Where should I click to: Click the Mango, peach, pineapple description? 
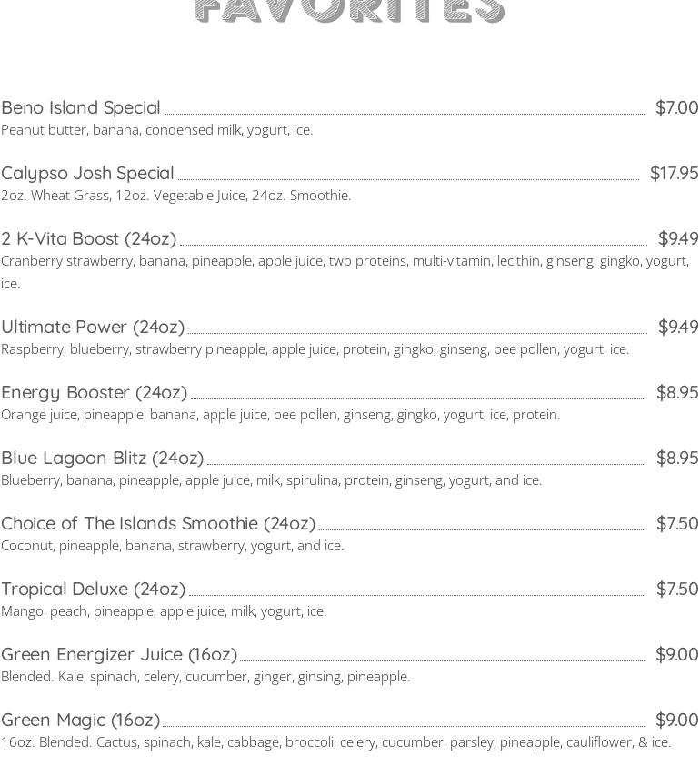coord(164,611)
